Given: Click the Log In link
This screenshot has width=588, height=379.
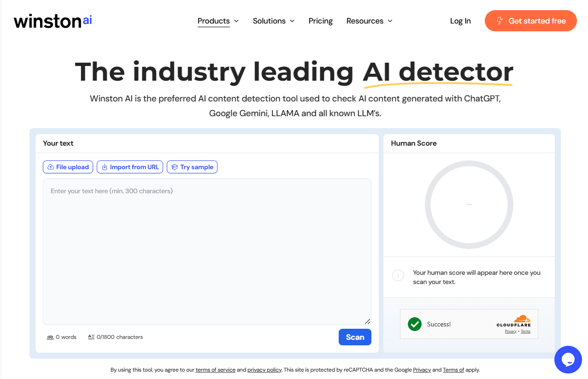Looking at the screenshot, I should pyautogui.click(x=460, y=21).
